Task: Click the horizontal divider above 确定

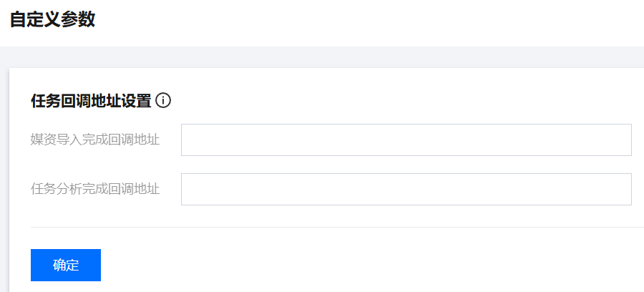Action: pyautogui.click(x=336, y=227)
